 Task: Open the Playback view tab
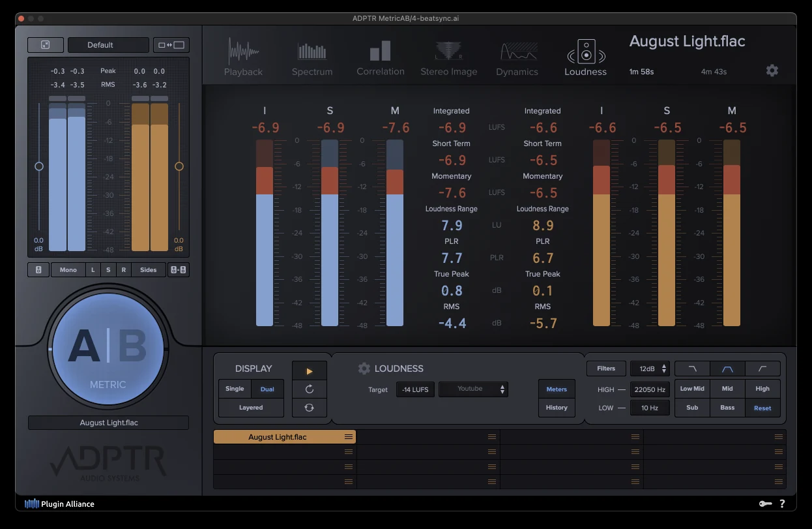243,58
